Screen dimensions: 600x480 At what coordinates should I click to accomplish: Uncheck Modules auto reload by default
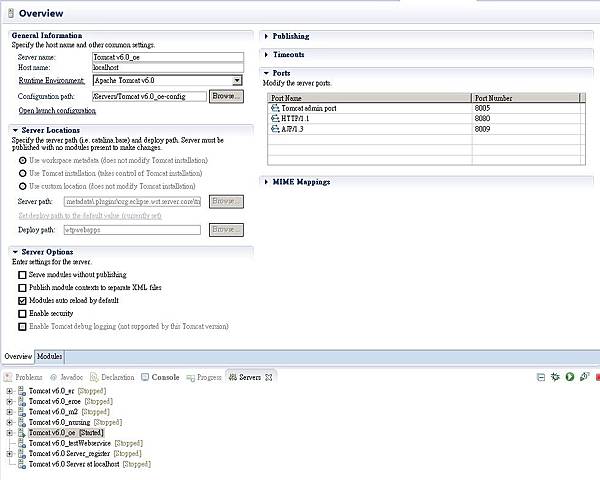22,300
